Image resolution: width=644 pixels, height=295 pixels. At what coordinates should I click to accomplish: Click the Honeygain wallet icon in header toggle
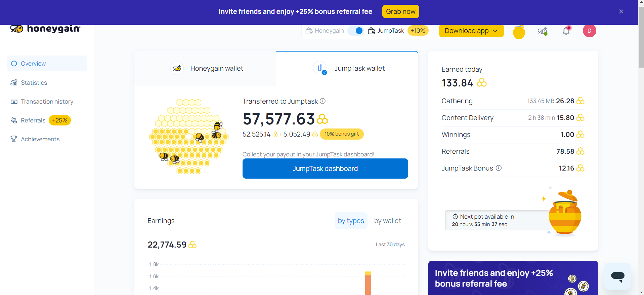pos(309,31)
